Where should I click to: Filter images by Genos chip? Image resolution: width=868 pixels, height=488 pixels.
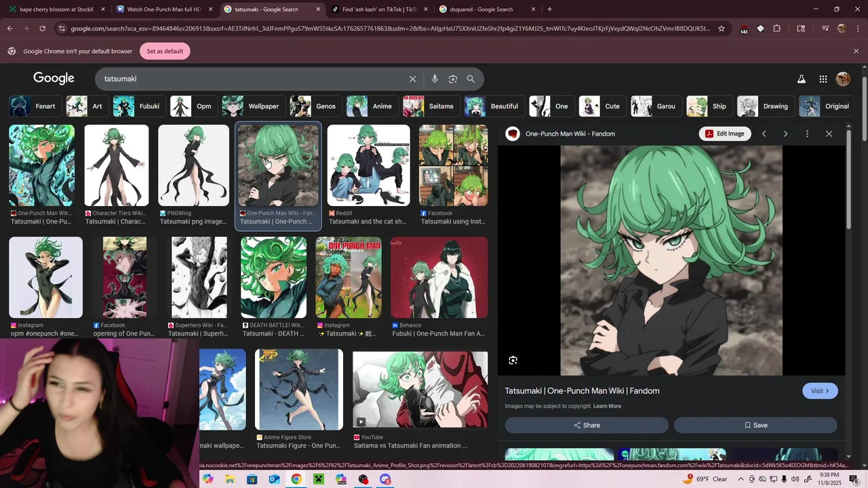315,106
